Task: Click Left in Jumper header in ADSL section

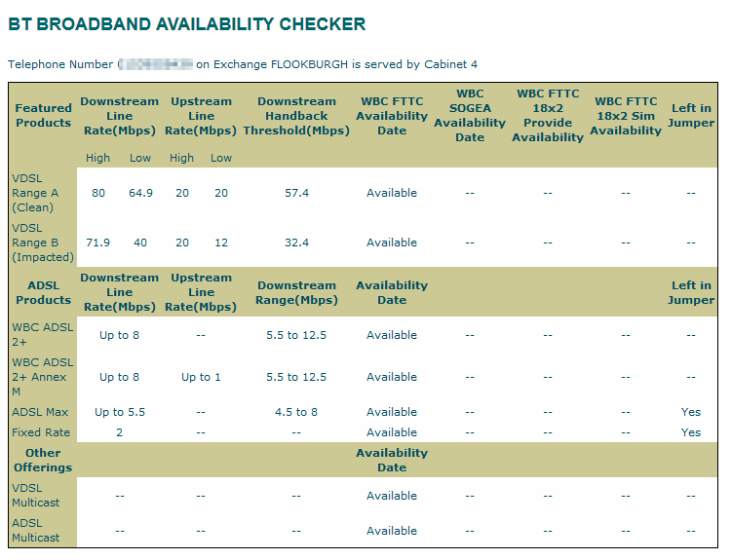Action: tap(691, 292)
